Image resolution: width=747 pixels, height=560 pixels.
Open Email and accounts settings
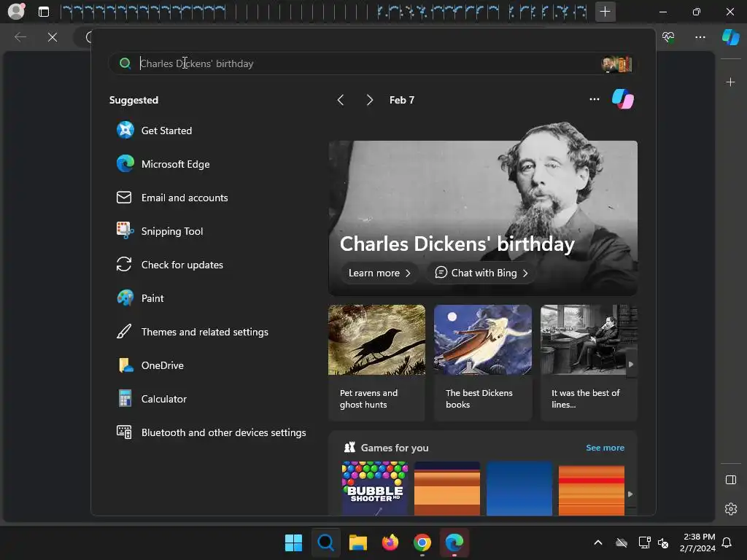(x=172, y=198)
